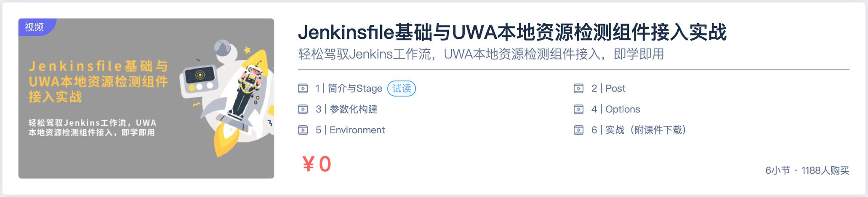Open lesson 4 | Options
This screenshot has width=868, height=197.
tap(615, 109)
